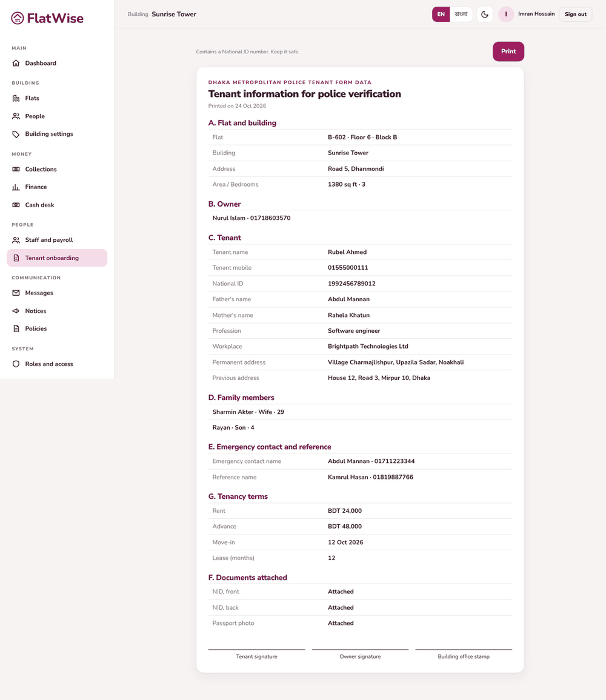Click the Tenant onboarding document icon
The height and width of the screenshot is (700, 606).
[16, 258]
